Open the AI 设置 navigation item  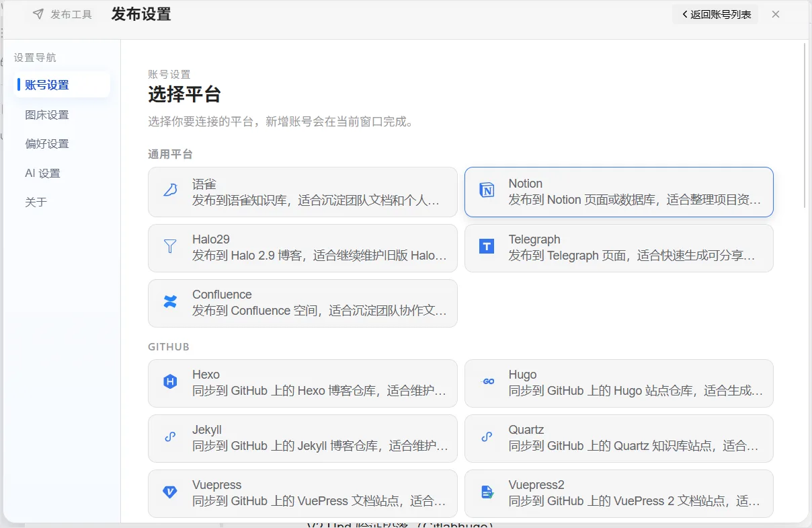pyautogui.click(x=63, y=173)
